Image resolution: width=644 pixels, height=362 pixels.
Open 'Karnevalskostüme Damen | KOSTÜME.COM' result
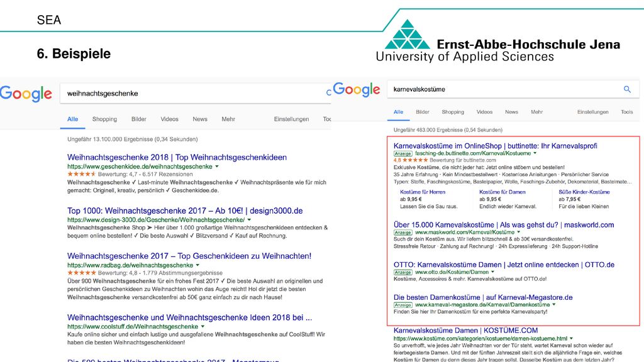[466, 331]
